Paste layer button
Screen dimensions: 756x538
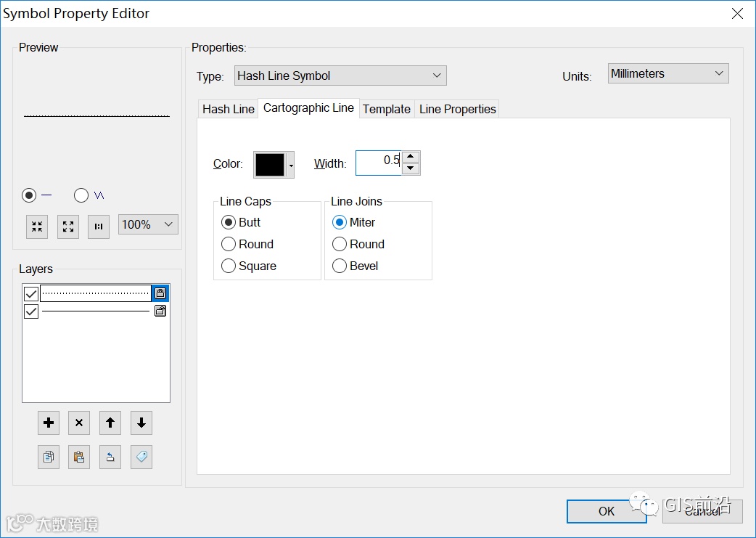(79, 457)
